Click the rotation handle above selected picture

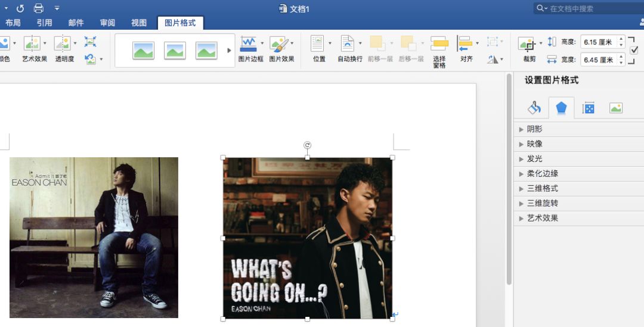[307, 145]
